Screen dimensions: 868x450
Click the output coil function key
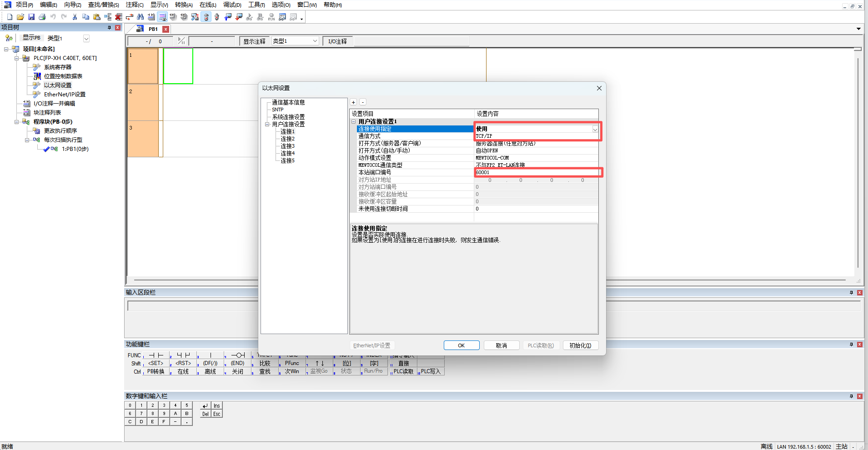point(238,355)
